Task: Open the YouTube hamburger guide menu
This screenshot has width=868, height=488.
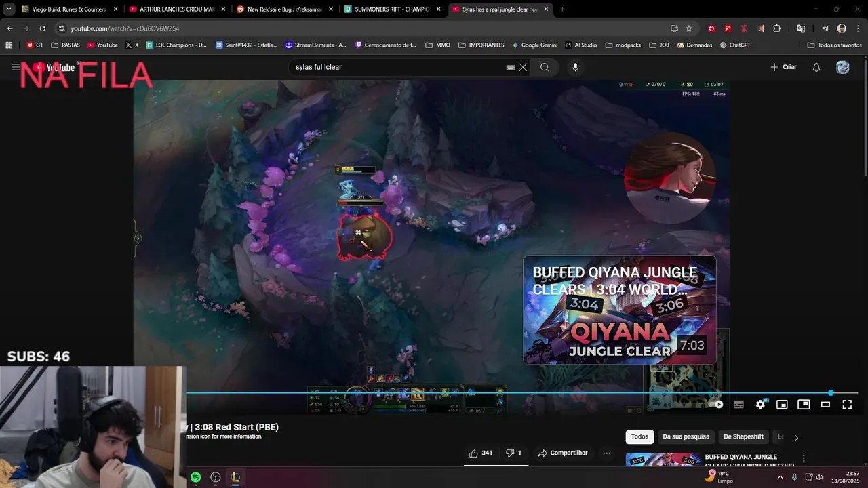Action: pyautogui.click(x=16, y=67)
